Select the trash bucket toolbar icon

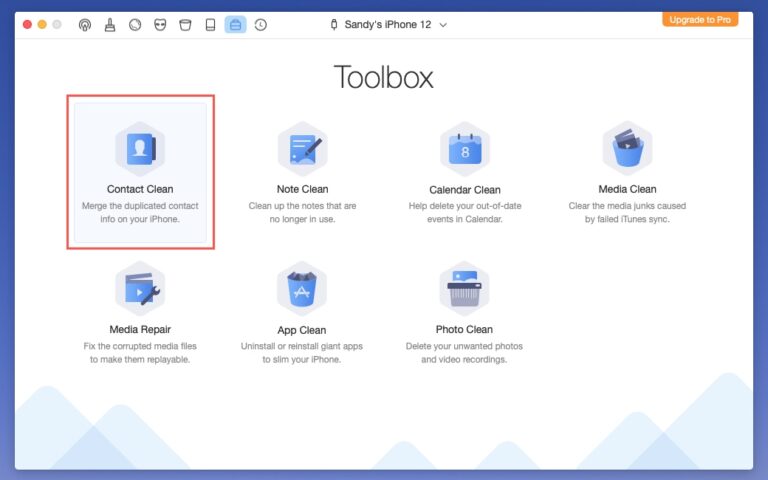[x=185, y=24]
